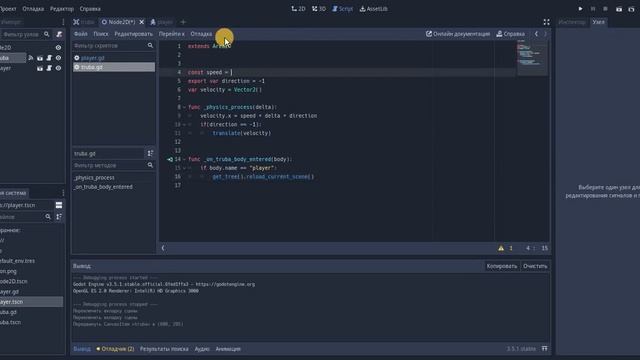Select player.gd in the script list

point(114,58)
